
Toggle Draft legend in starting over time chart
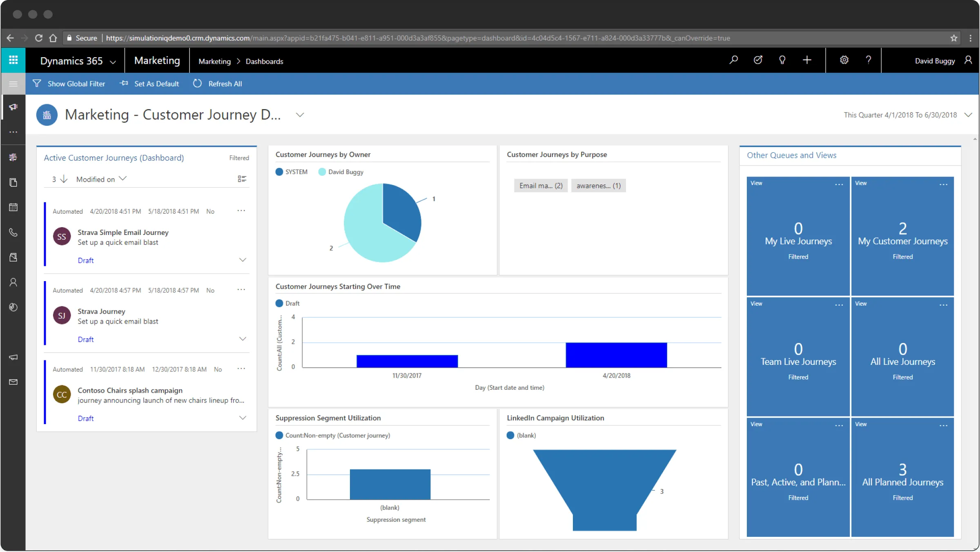click(x=287, y=303)
